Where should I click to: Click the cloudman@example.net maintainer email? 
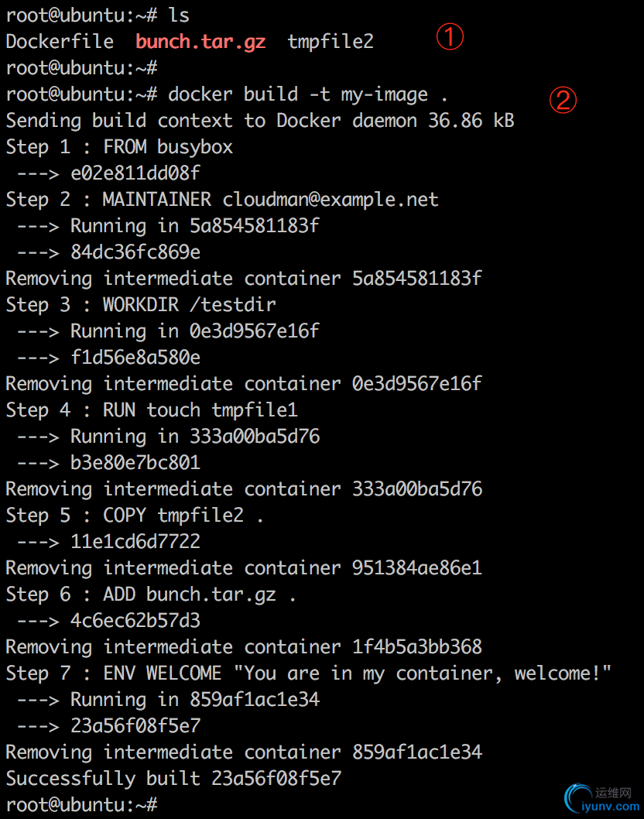tap(330, 200)
